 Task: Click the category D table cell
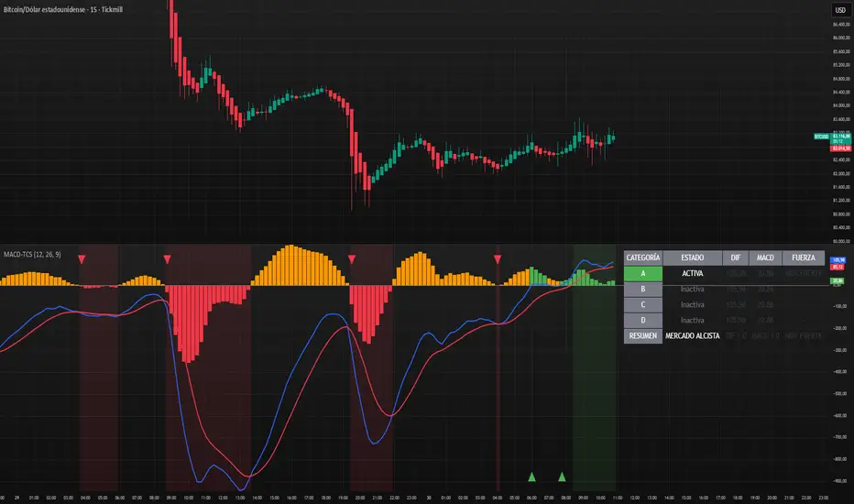[642, 321]
